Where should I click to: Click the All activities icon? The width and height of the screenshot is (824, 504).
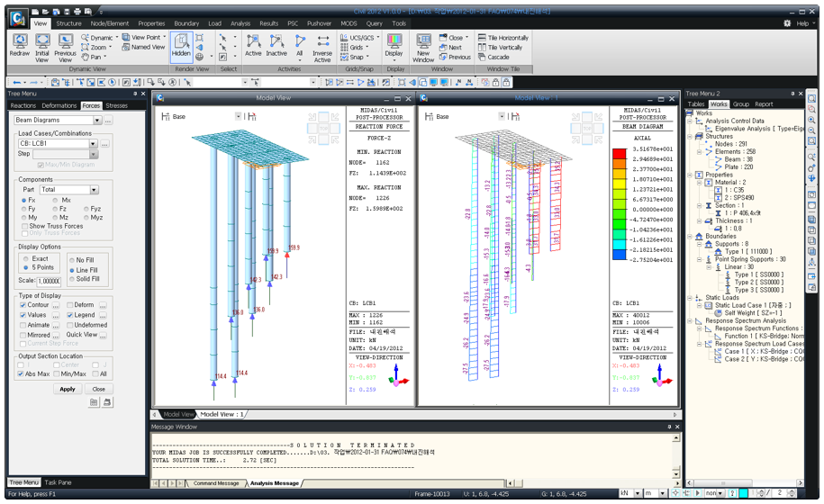pos(300,46)
